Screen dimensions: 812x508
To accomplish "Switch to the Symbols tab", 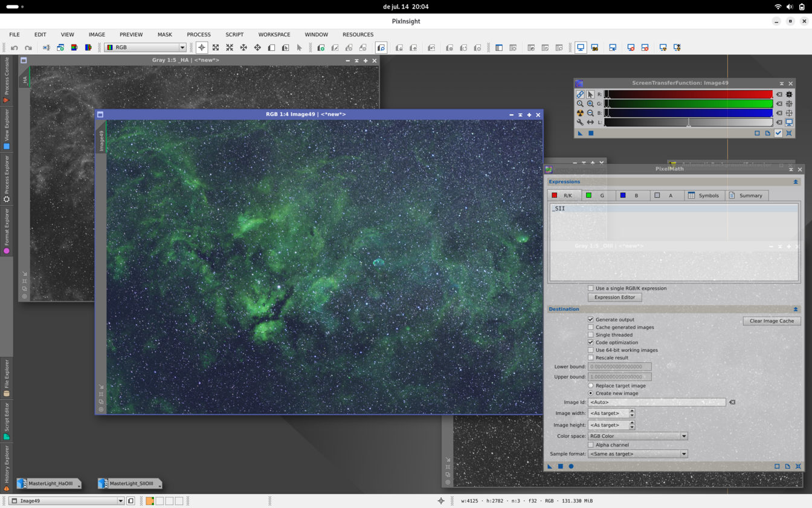I will point(704,195).
